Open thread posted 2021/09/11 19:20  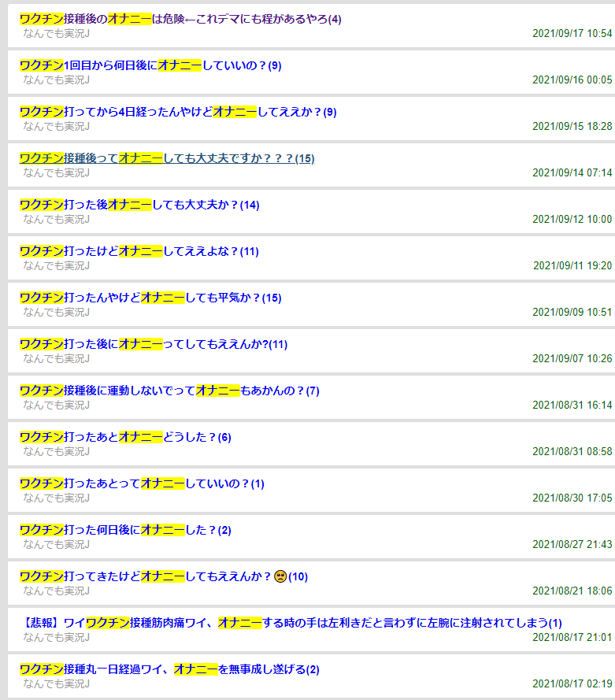(139, 251)
